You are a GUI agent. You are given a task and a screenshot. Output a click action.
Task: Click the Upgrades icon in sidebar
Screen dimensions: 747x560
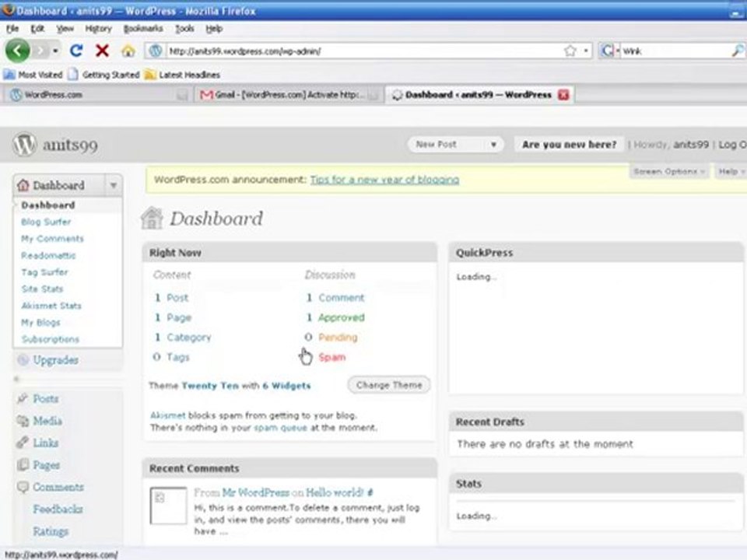23,360
